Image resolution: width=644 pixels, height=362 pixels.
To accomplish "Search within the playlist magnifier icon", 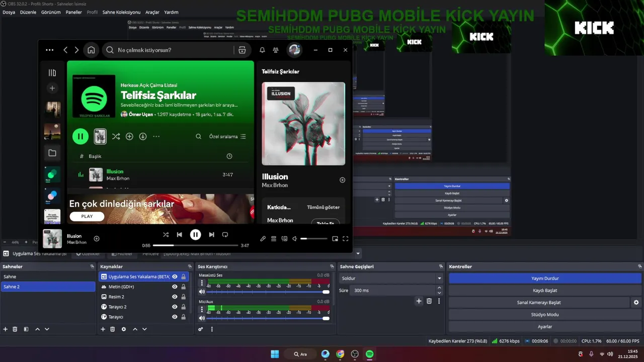I will 199,136.
